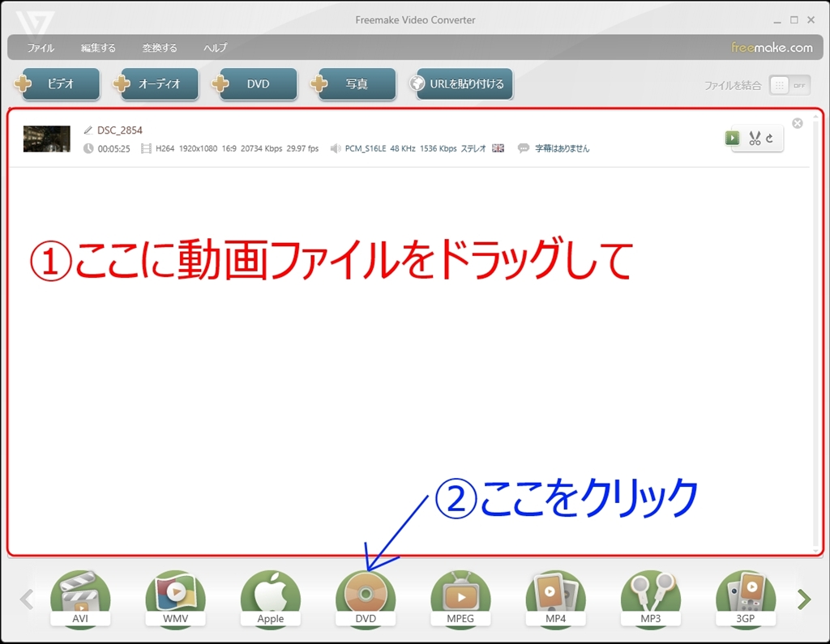Play preview of DSC_2854 with green button
Image resolution: width=830 pixels, height=644 pixels.
click(x=732, y=138)
